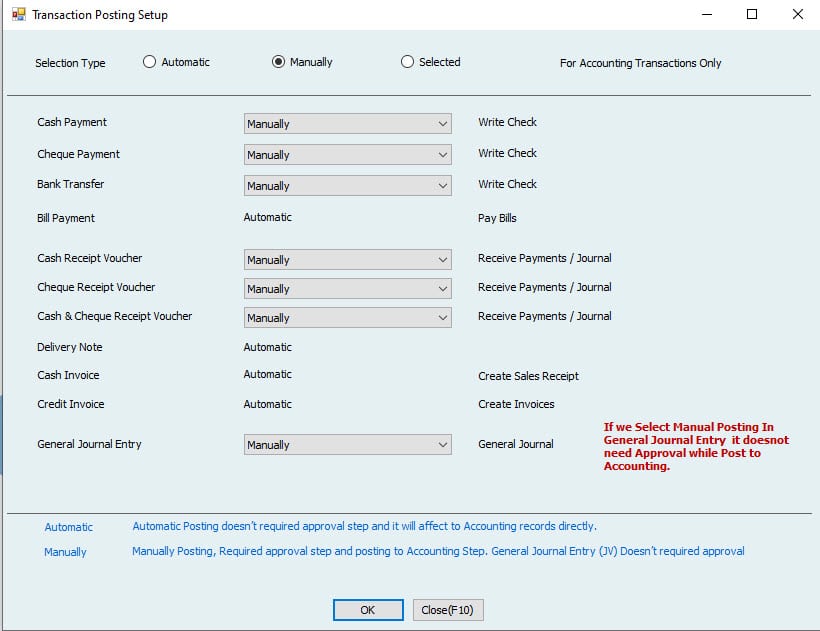
Task: Click Write Check beside Cash Payment
Action: (x=507, y=122)
